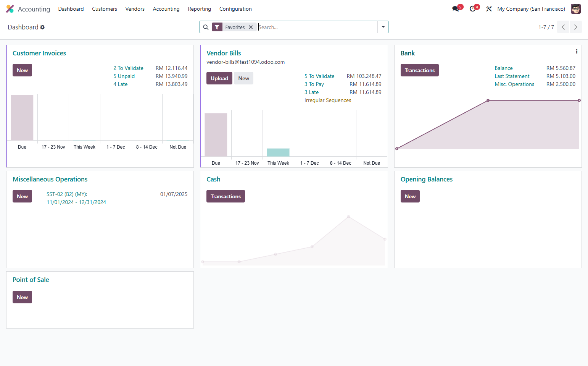This screenshot has width=588, height=366.
Task: Open 5 To Validate vendor bills
Action: [319, 76]
